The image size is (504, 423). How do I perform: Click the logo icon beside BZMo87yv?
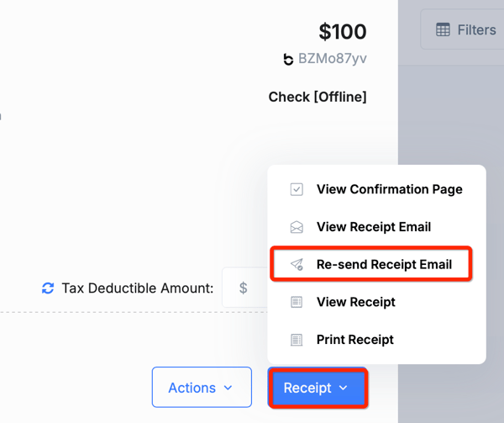(x=288, y=59)
